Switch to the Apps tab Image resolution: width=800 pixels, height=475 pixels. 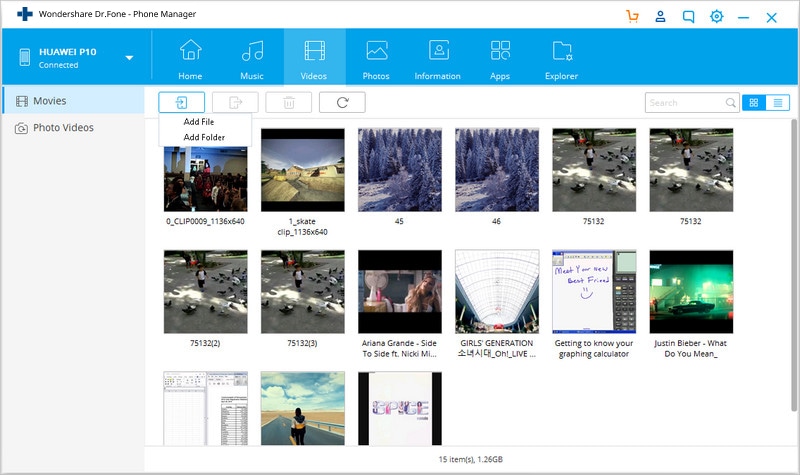tap(500, 59)
